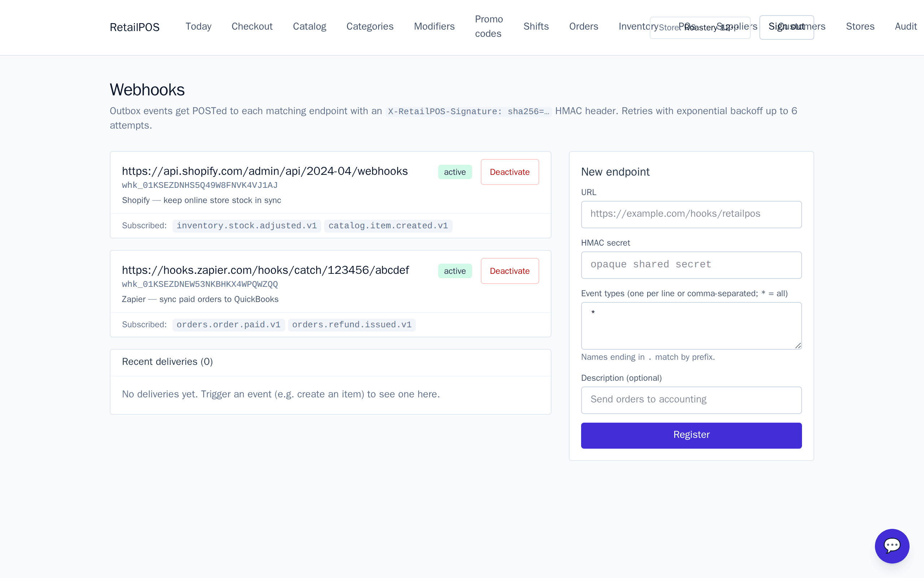Click the Zapier hooks catch URL title

pyautogui.click(x=265, y=270)
